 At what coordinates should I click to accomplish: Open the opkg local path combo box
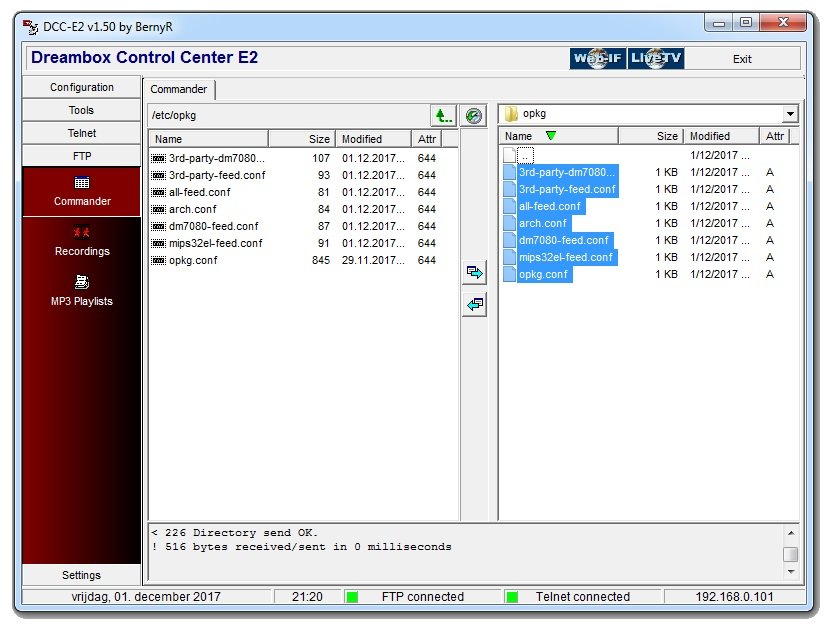coord(648,114)
